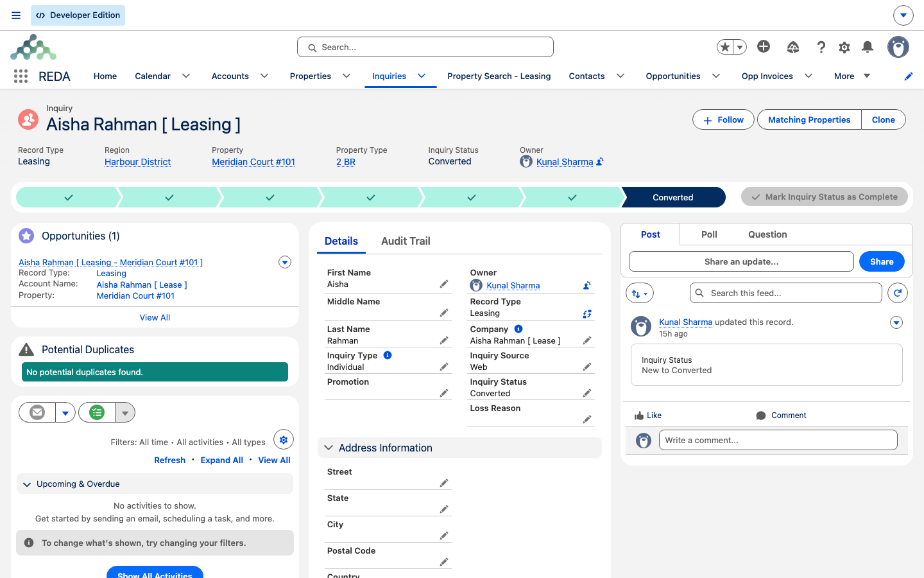Viewport: 924px width, 578px height.
Task: Click View All under Opportunities
Action: (x=155, y=317)
